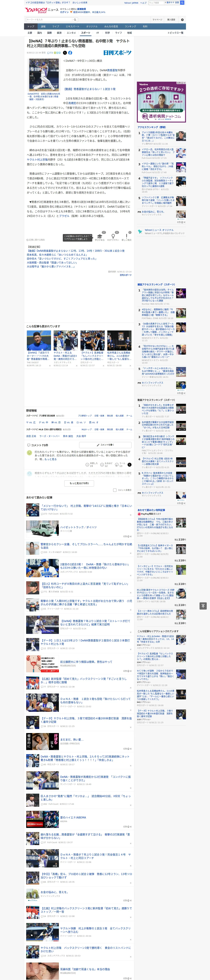Open related link 大谷翔平は「誰かから悪いアドバイスを…」
The width and height of the screenshot is (210, 980).
tap(51, 267)
